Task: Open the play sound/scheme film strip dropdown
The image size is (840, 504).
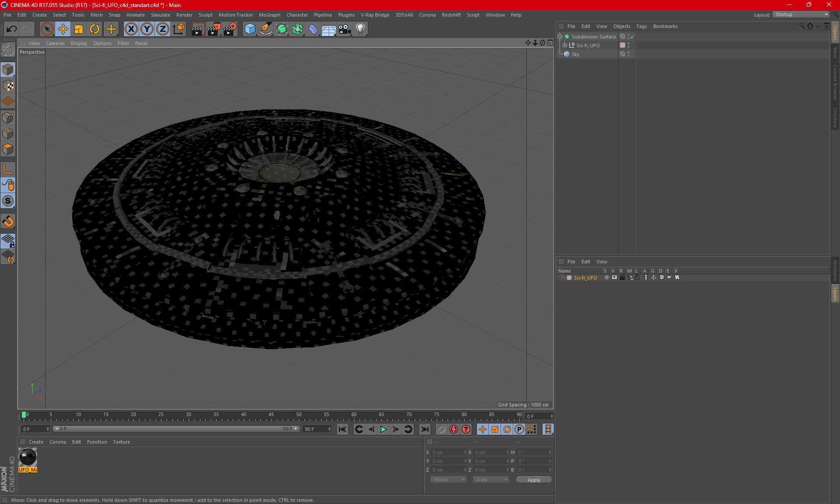Action: (548, 429)
